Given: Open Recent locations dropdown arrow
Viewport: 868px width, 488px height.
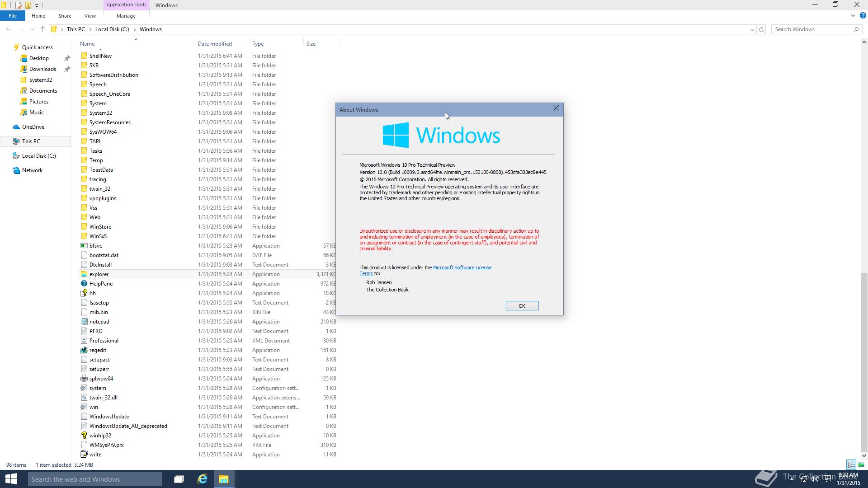Looking at the screenshot, I should (x=33, y=29).
